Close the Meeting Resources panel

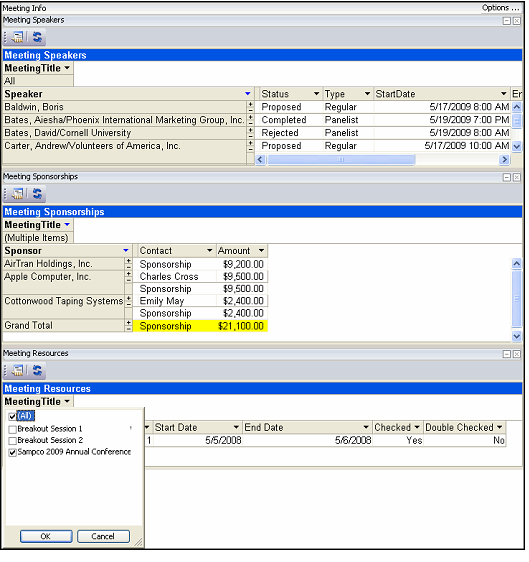click(516, 354)
